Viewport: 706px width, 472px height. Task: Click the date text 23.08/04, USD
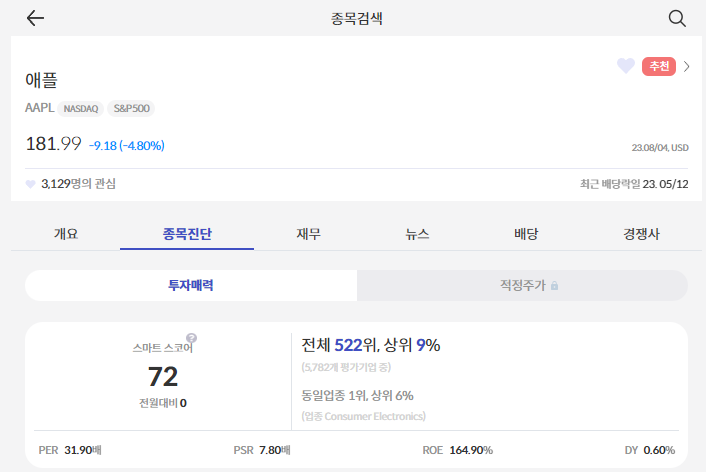tap(660, 148)
